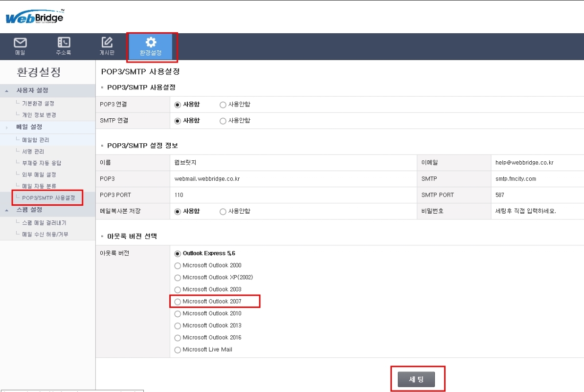Select Microsoft Outlook 2003 option

click(x=178, y=290)
